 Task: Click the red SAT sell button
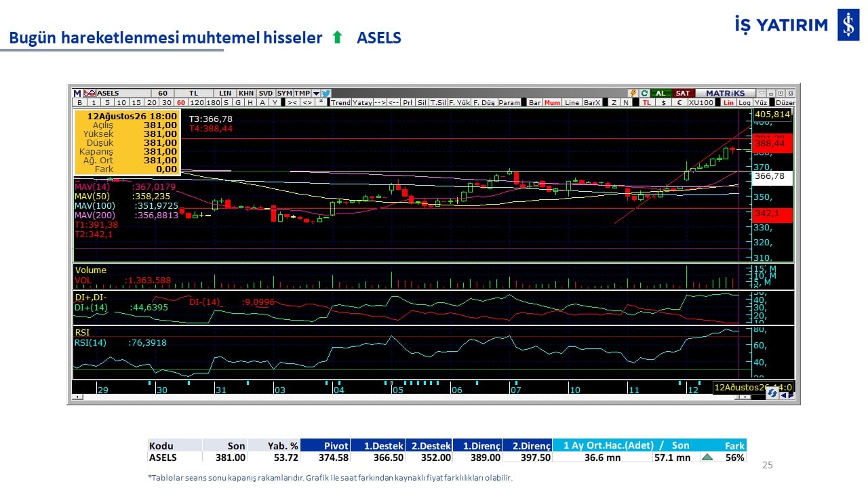(x=682, y=93)
